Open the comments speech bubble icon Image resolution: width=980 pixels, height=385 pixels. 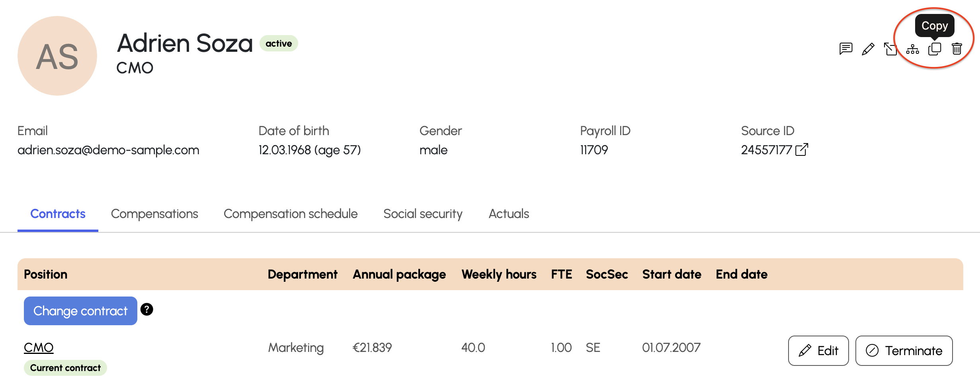(x=845, y=49)
